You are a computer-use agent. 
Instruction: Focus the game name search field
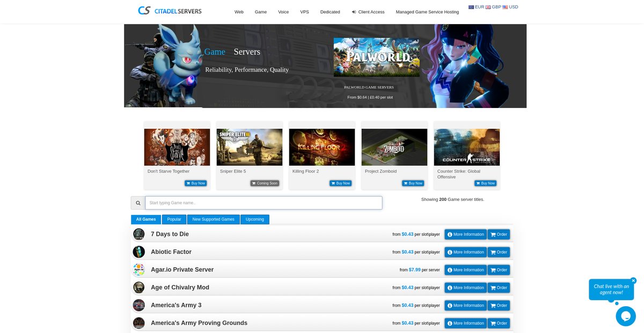264,203
